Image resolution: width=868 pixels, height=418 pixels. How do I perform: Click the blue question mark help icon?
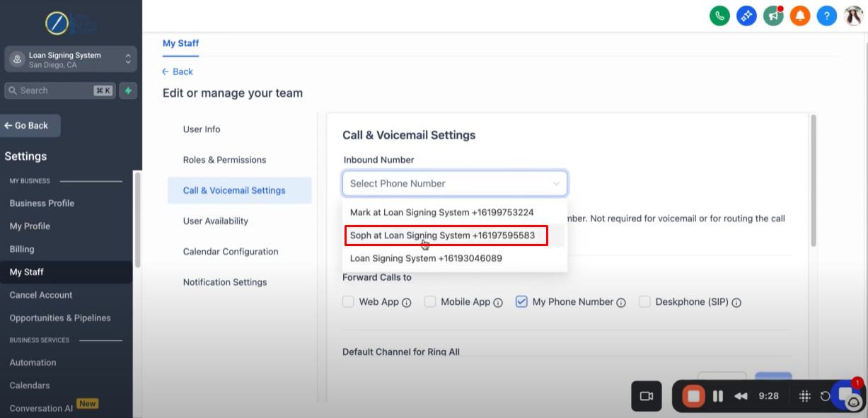827,16
